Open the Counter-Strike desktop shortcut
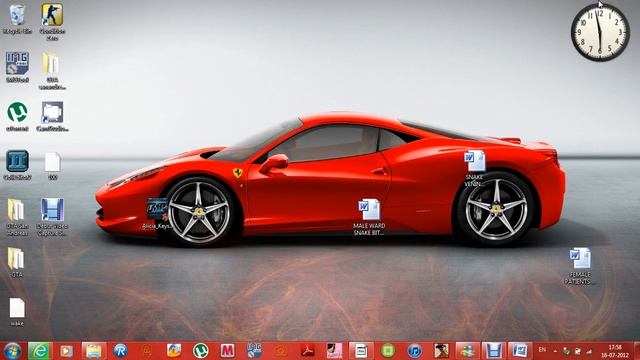The image size is (640, 360). [x=52, y=21]
